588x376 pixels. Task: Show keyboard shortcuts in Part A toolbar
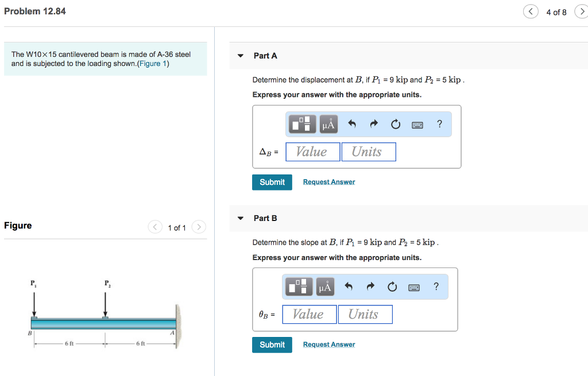[x=417, y=125]
